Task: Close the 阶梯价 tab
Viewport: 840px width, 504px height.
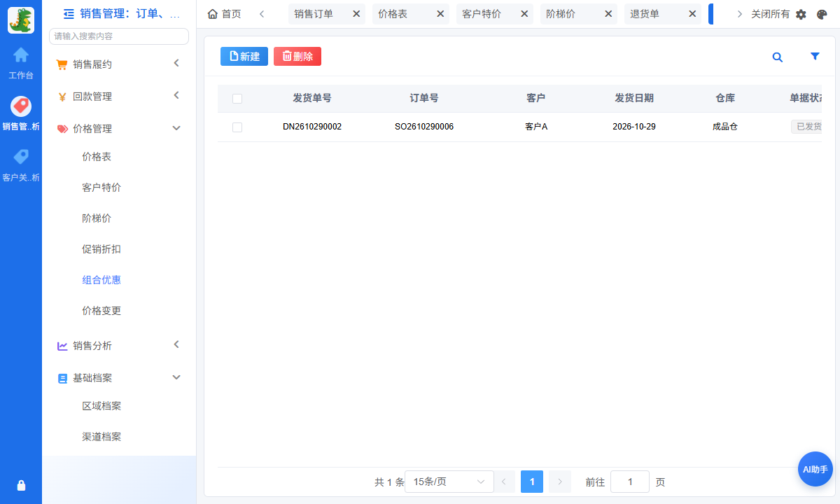Action: coord(608,14)
